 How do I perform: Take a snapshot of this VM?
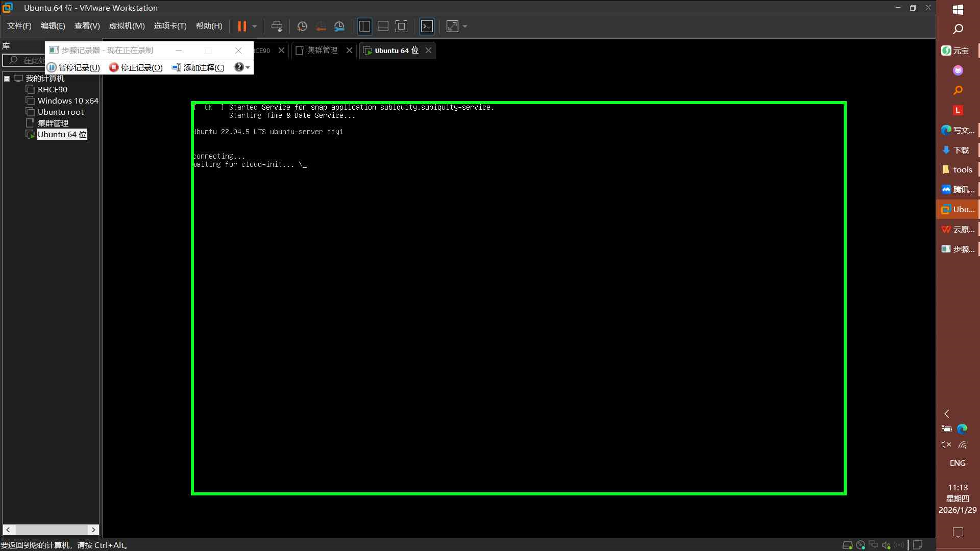[302, 27]
